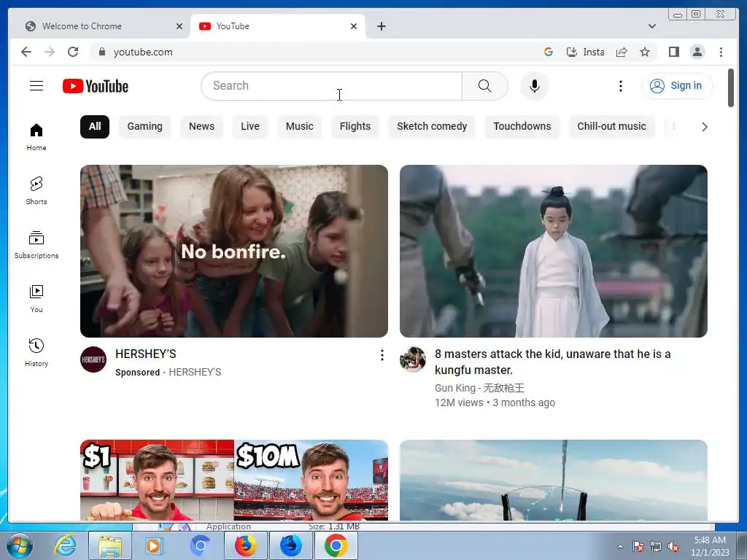This screenshot has height=560, width=747.
Task: Open the tab search dropdown arrow
Action: [651, 26]
